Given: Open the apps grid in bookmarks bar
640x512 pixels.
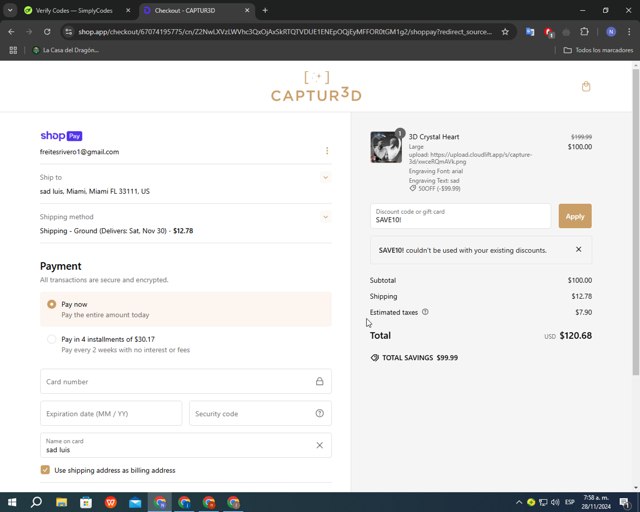Looking at the screenshot, I should pyautogui.click(x=13, y=50).
